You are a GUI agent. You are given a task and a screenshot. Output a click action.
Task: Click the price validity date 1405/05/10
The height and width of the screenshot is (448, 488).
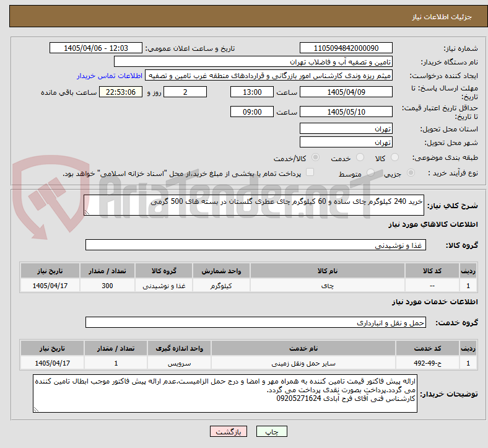coord(346,112)
